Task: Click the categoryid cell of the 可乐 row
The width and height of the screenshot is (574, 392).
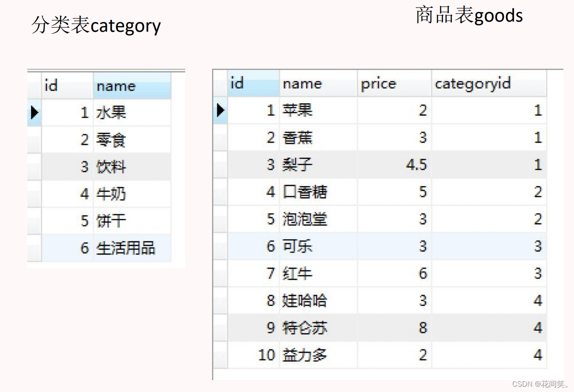Action: 489,246
